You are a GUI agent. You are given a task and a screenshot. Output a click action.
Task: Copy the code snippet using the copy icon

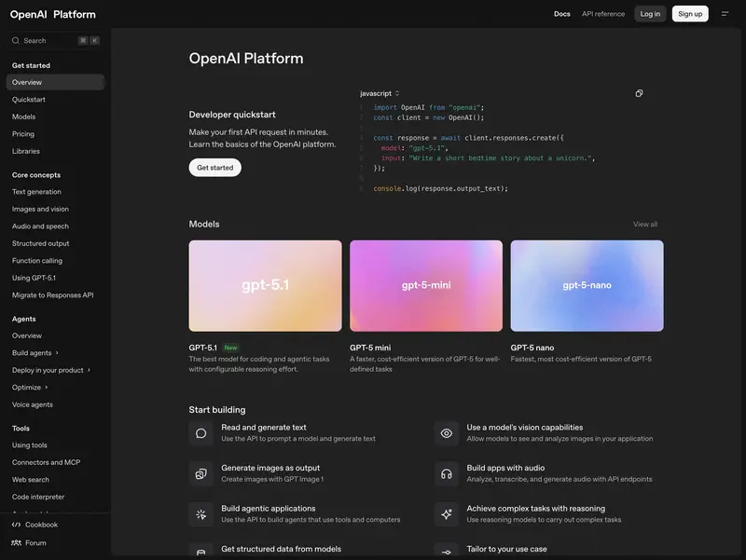[638, 92]
